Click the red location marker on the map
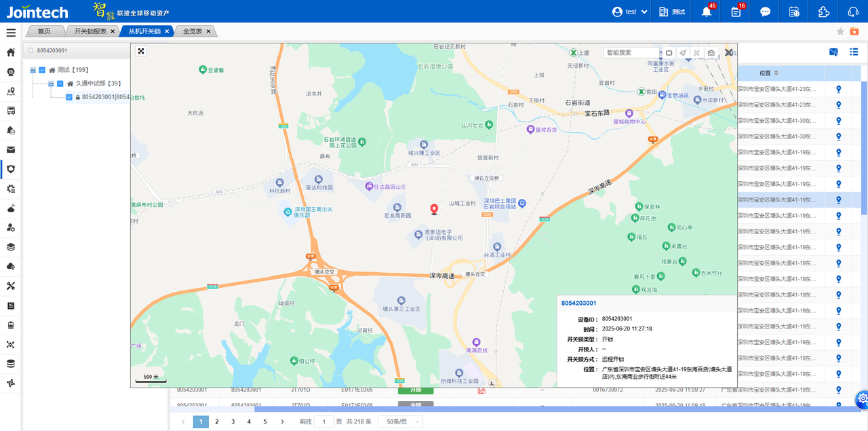Screen dimensions: 868x431 pyautogui.click(x=435, y=208)
